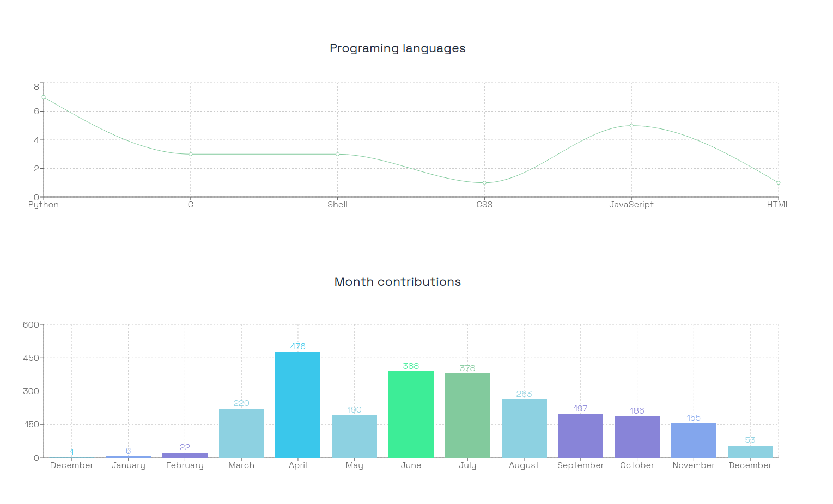Click the February bar showing 22

(x=185, y=455)
